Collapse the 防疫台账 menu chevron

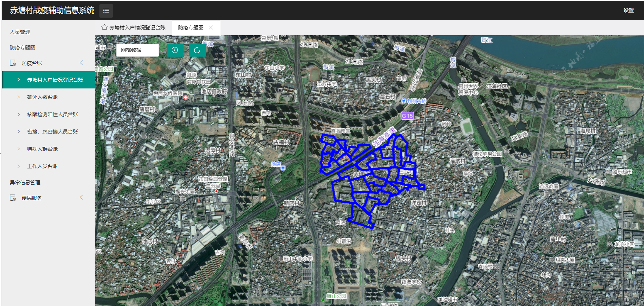81,63
